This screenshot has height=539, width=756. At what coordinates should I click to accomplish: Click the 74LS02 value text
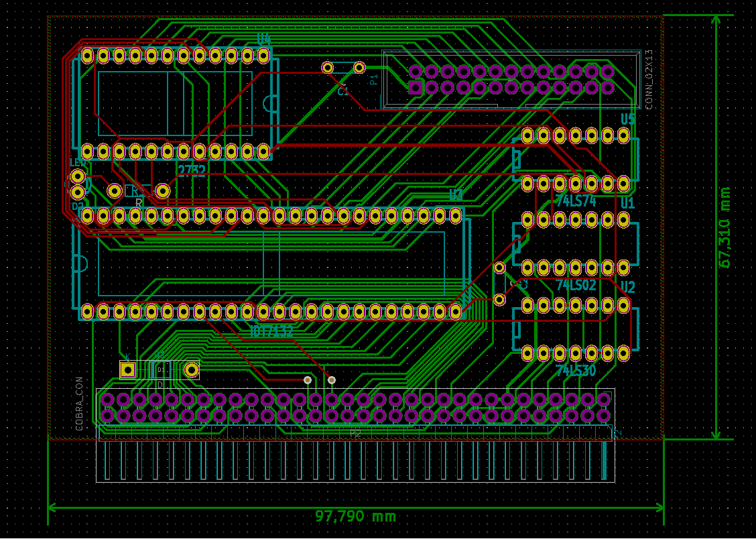576,286
